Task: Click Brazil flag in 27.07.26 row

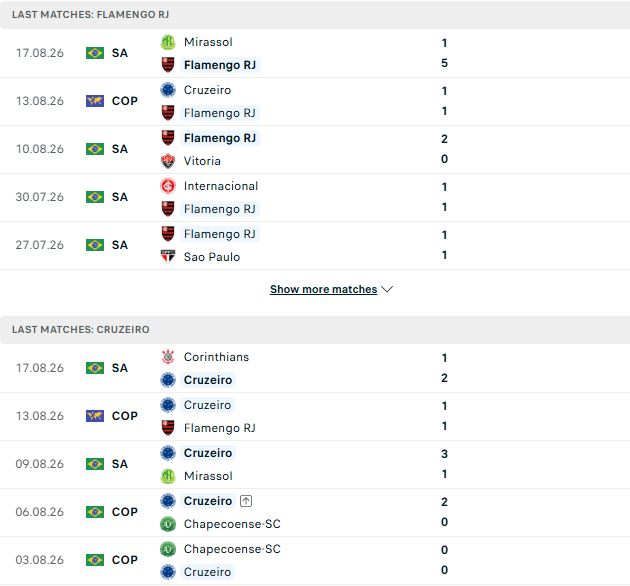Action: pos(95,245)
